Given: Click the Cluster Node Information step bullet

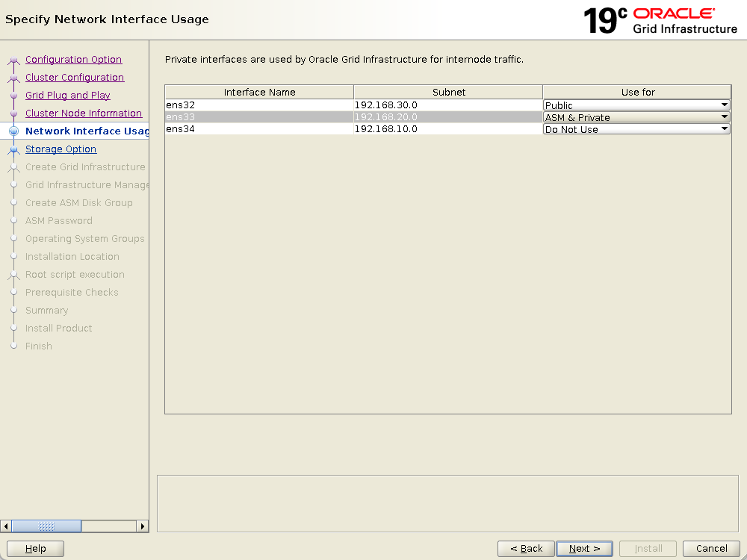Looking at the screenshot, I should tap(13, 113).
